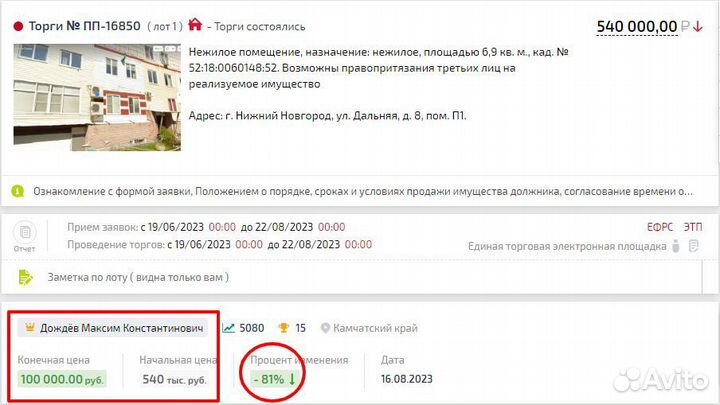
Task: Click the 15 wins count
Action: pyautogui.click(x=300, y=328)
